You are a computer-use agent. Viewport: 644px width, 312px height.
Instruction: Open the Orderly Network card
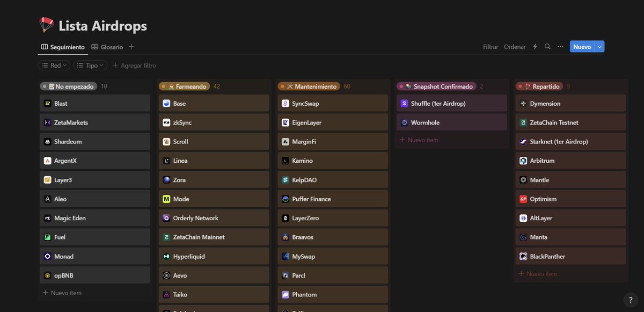coord(214,218)
